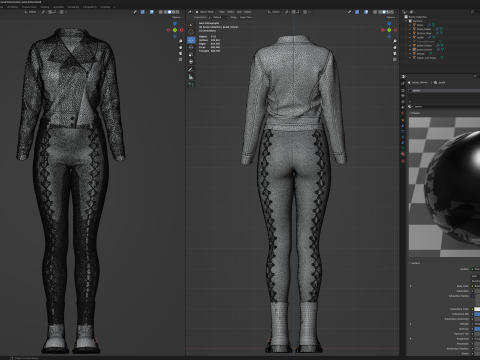Screen dimensions: 480x360
Task: Click the material preview sphere
Action: click(x=453, y=188)
